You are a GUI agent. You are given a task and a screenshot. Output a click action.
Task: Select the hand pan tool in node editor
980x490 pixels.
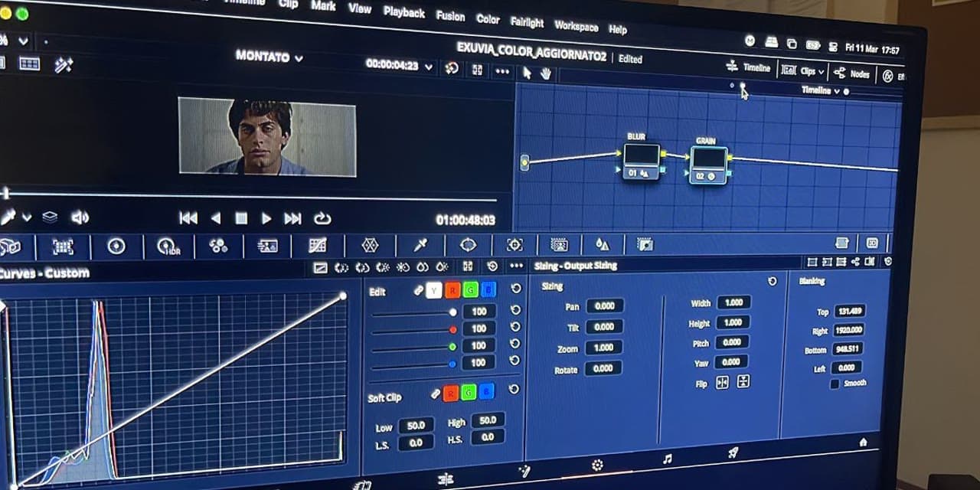point(546,73)
